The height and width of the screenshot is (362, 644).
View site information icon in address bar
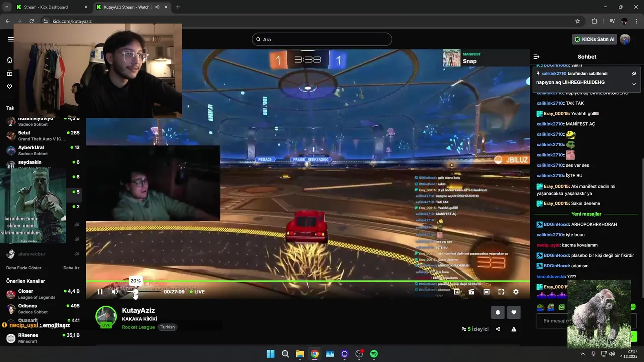[46, 21]
